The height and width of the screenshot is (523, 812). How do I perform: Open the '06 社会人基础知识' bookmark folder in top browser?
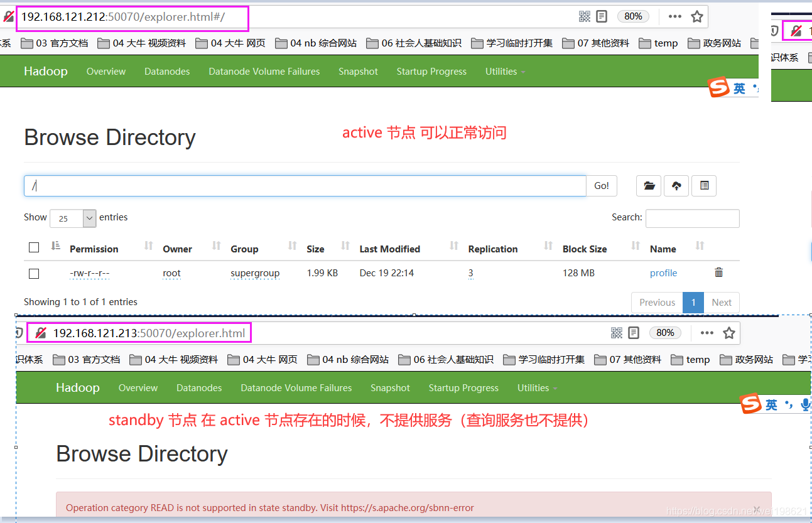click(x=413, y=43)
